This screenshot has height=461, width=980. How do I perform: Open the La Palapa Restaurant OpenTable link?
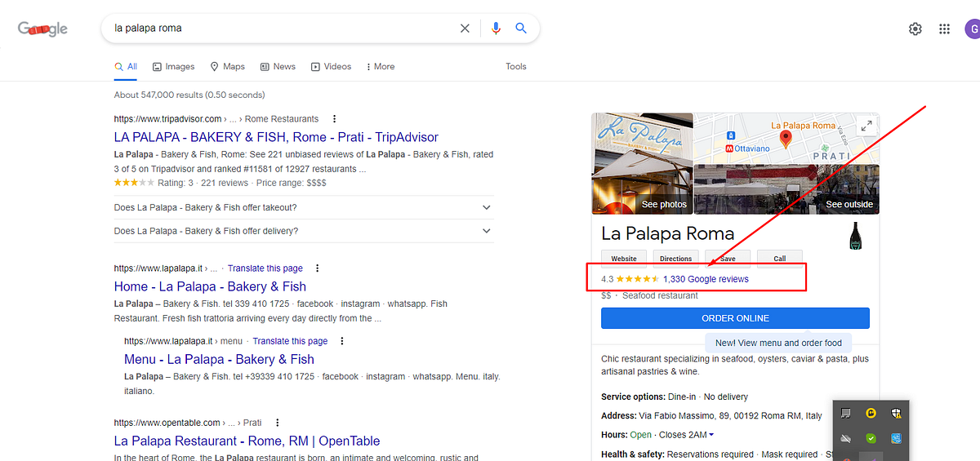(247, 441)
